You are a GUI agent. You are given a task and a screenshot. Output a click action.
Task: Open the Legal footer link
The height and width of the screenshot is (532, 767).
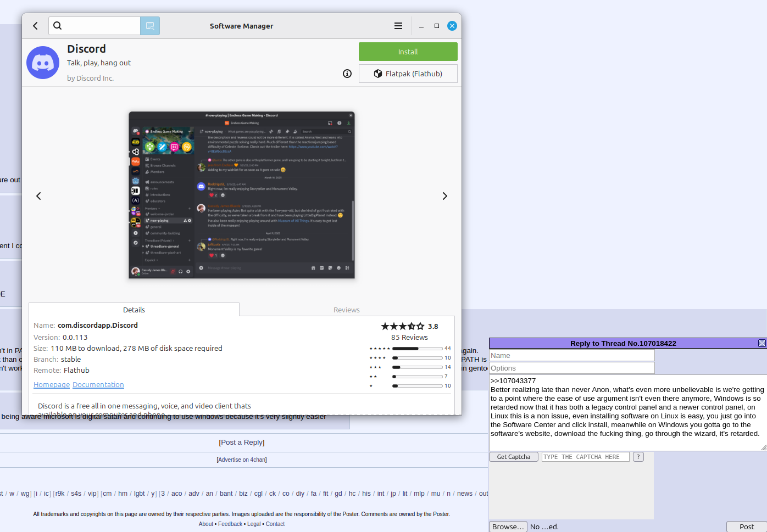point(254,524)
